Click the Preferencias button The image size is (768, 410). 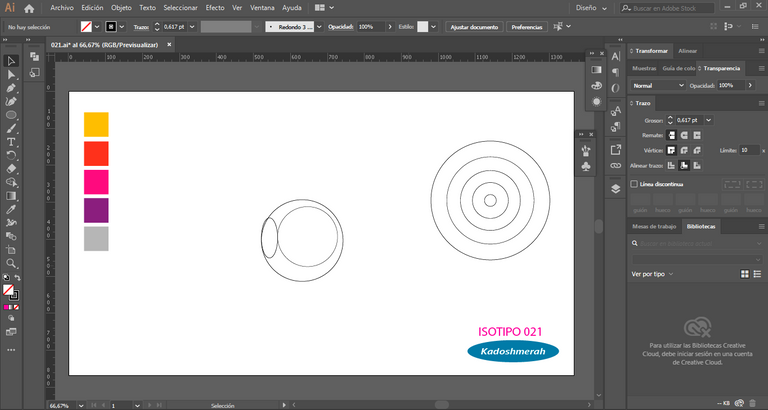527,27
